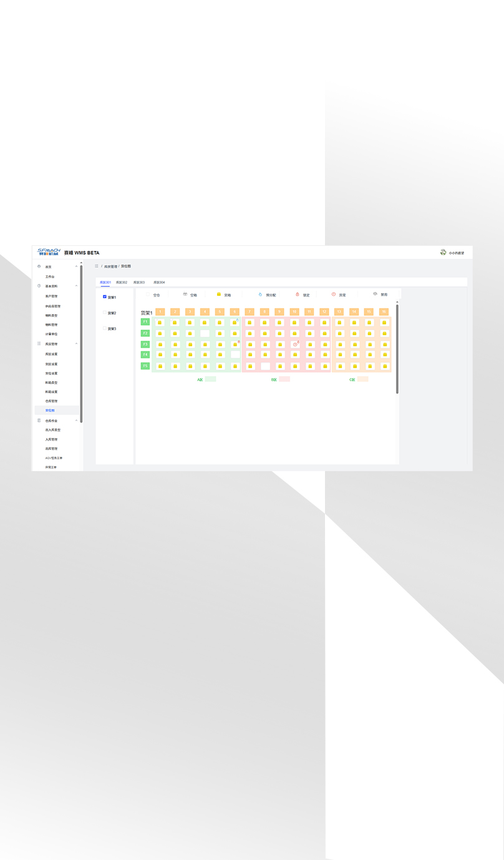This screenshot has width=504, height=860.
Task: Click the hamburger menu icon in the breadcrumb bar
Action: [97, 266]
